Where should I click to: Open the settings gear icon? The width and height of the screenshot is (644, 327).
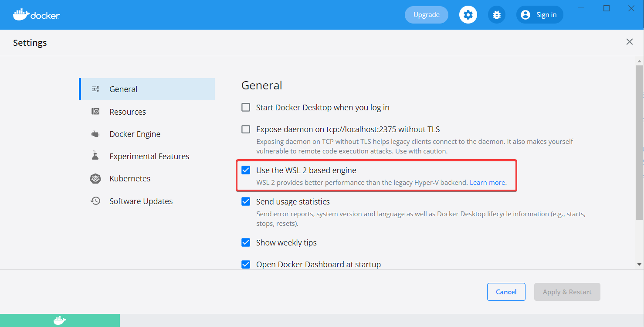(x=468, y=14)
